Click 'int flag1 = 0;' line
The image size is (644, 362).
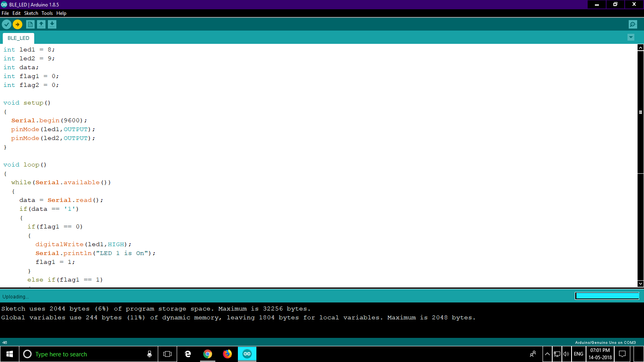pyautogui.click(x=31, y=76)
